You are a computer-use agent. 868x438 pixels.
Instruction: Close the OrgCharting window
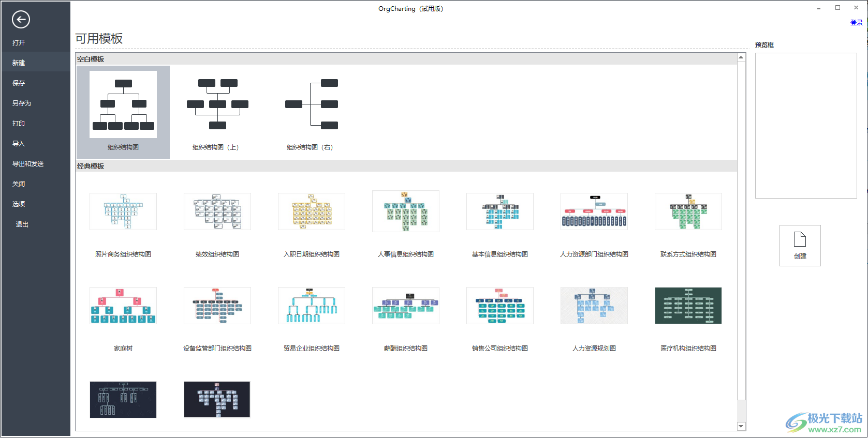tap(856, 8)
